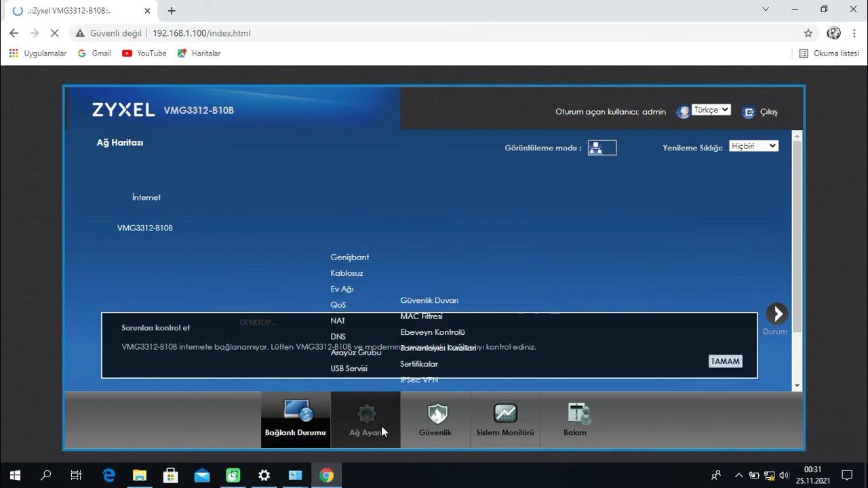The width and height of the screenshot is (868, 488).
Task: Select Ebeveyn Kontrolü menu item
Action: pyautogui.click(x=433, y=332)
